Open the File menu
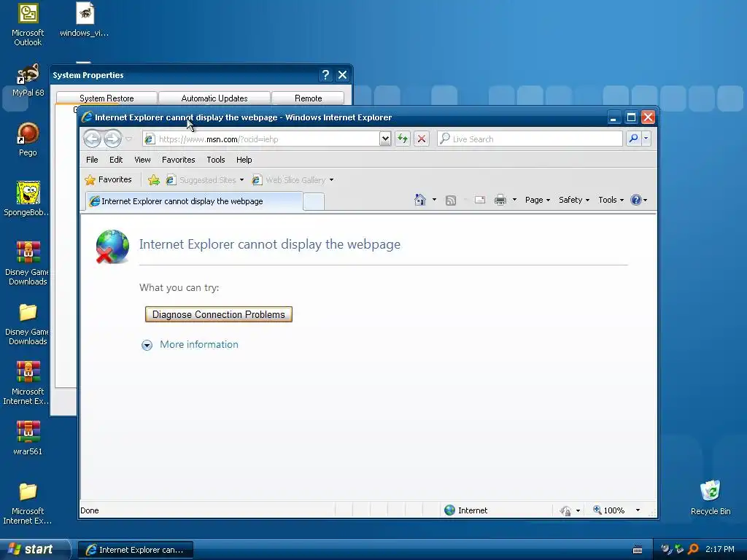 92,160
